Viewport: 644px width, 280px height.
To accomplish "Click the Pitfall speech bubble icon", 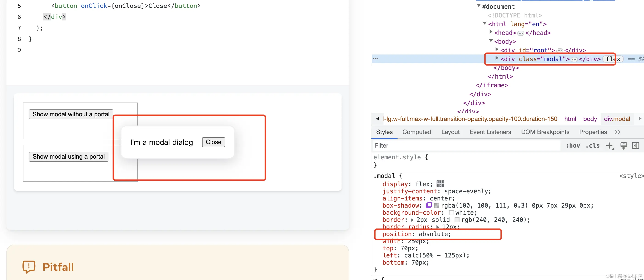I will click(29, 267).
